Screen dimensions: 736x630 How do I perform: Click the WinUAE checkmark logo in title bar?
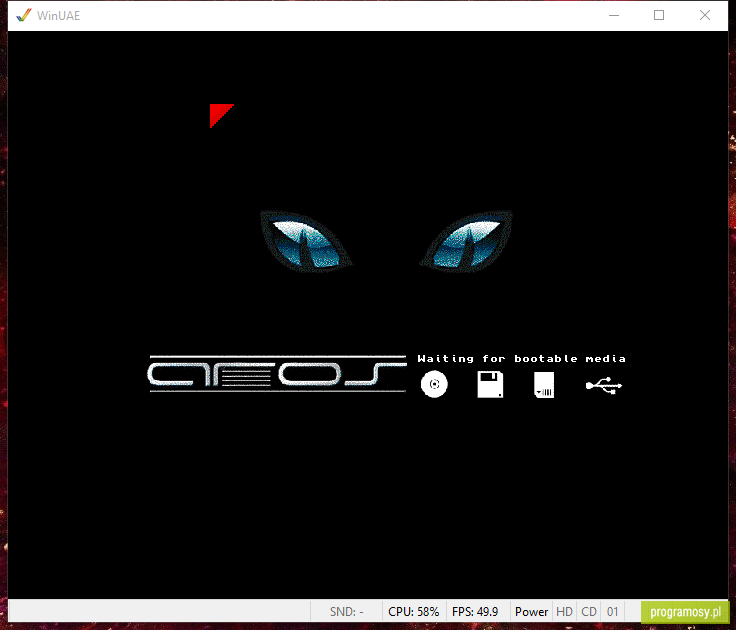[x=23, y=15]
